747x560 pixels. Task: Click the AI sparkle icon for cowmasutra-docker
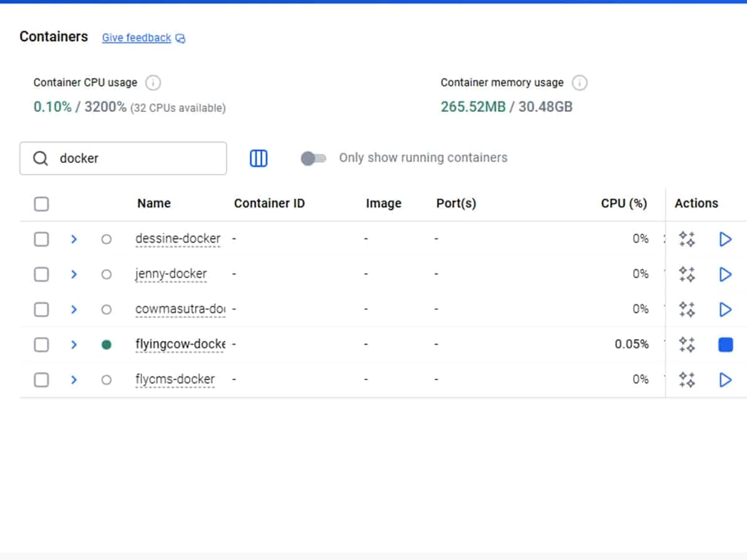[x=687, y=309]
